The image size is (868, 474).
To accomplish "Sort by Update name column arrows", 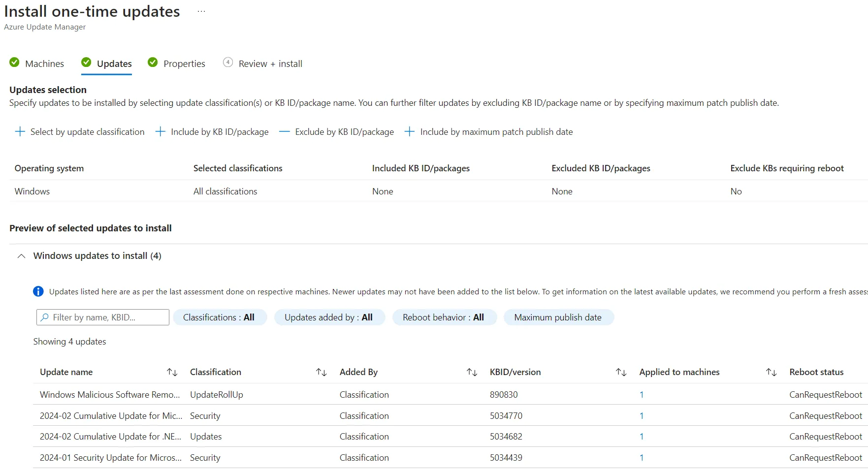I will point(172,372).
